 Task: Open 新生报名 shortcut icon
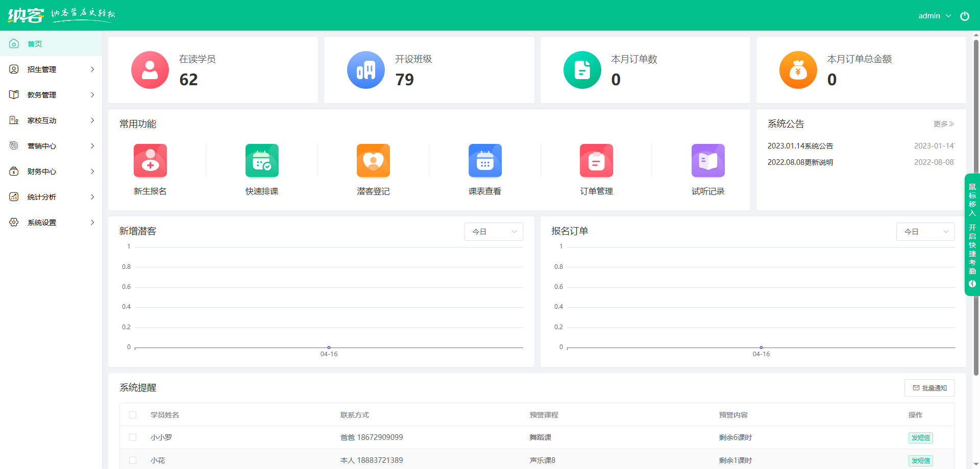[150, 161]
